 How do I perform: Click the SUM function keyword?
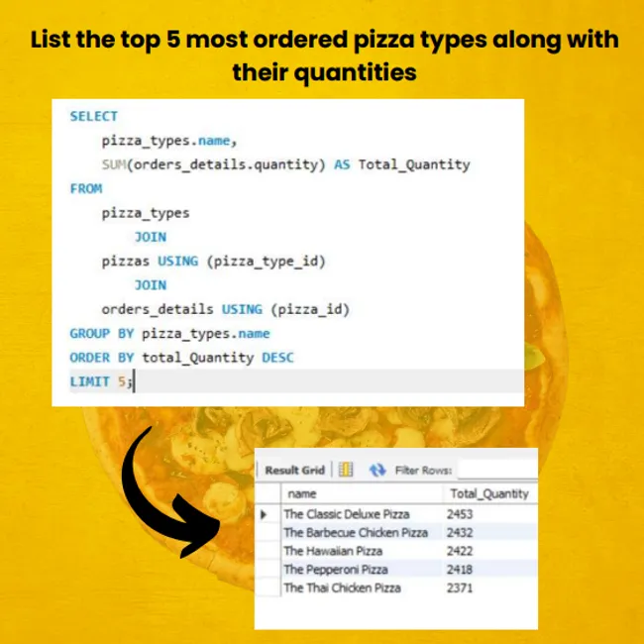coord(114,164)
